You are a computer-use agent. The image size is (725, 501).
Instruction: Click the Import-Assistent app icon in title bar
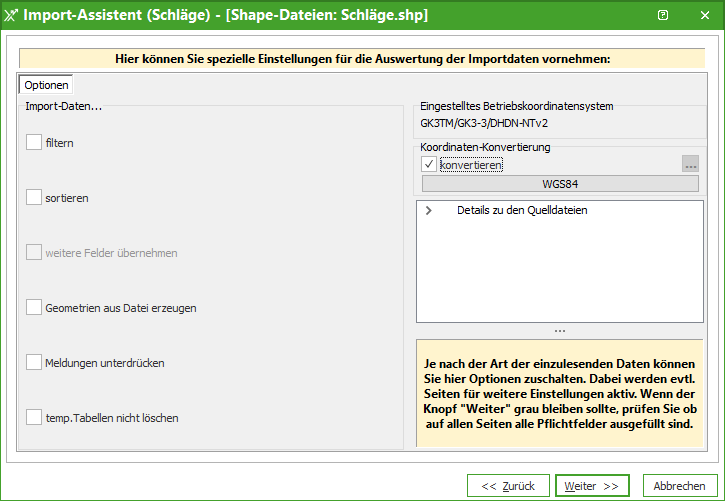pyautogui.click(x=12, y=15)
